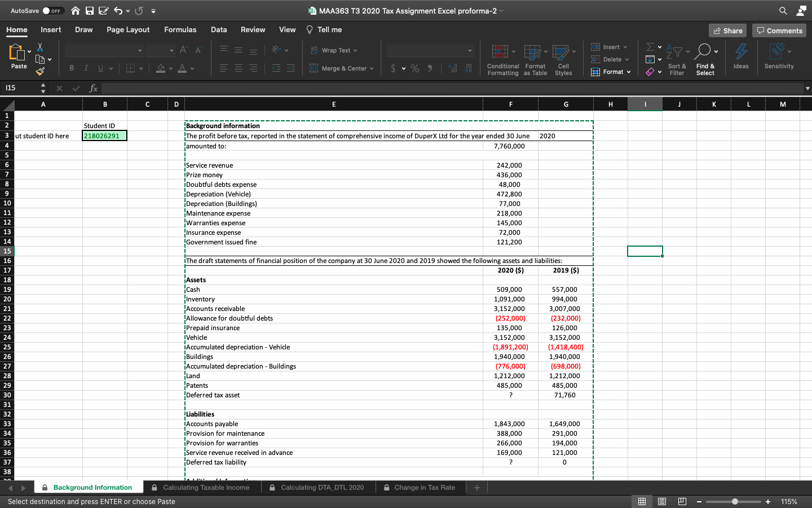Click the Font Color A icon
The image size is (812, 508).
(182, 68)
